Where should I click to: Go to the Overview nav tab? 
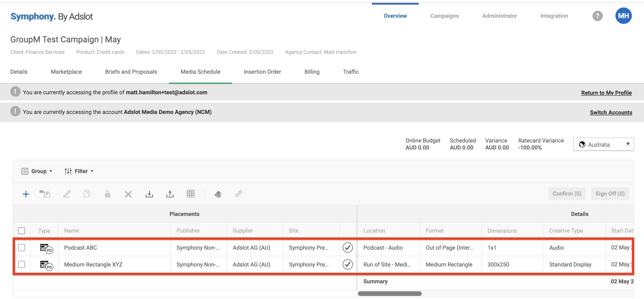(395, 16)
